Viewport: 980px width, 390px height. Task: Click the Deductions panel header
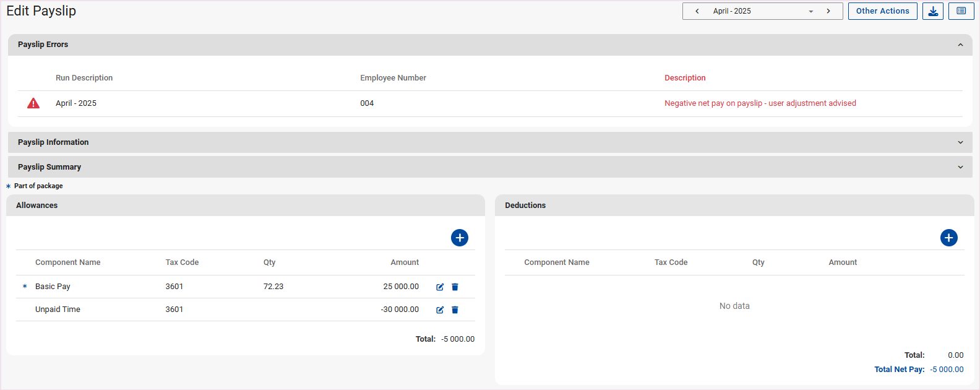click(525, 206)
